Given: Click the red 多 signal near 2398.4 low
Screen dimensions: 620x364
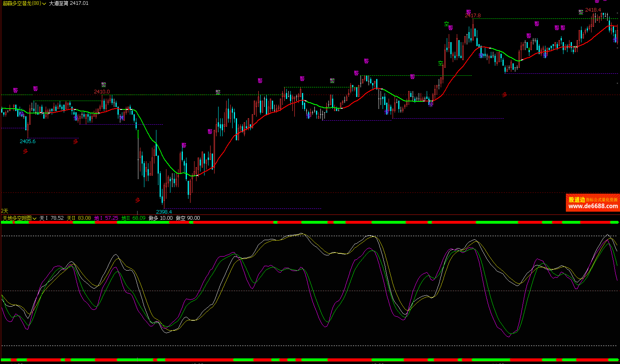Looking at the screenshot, I should (x=138, y=200).
